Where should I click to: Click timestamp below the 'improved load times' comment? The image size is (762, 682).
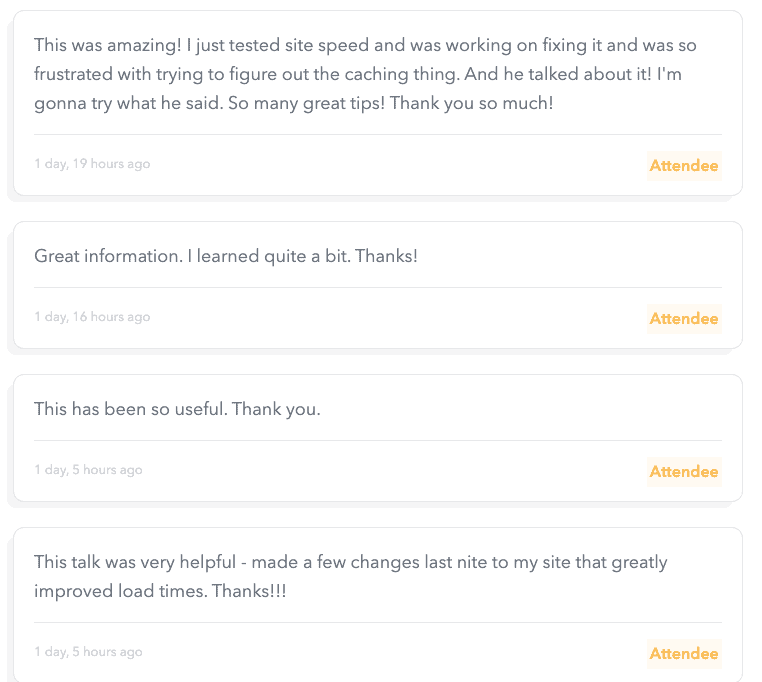(88, 652)
